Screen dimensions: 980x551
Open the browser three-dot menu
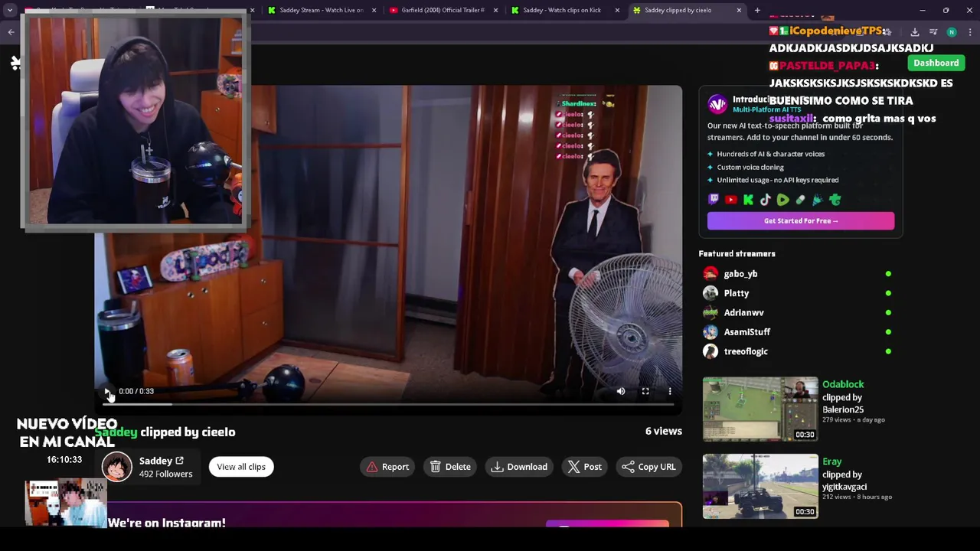970,32
